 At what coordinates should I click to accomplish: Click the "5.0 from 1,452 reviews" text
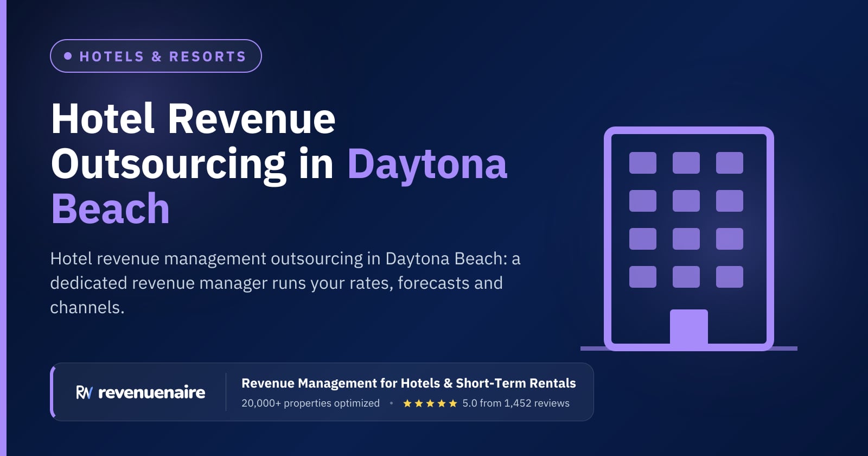coord(516,403)
